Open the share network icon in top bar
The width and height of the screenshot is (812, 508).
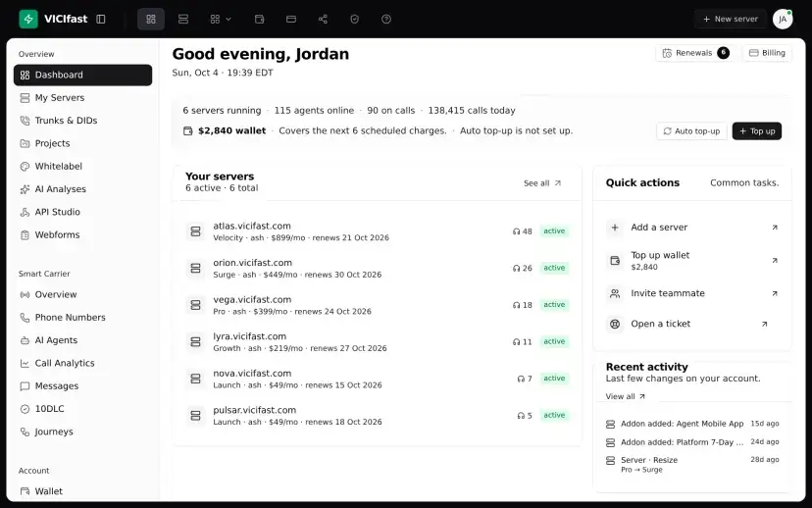click(323, 20)
